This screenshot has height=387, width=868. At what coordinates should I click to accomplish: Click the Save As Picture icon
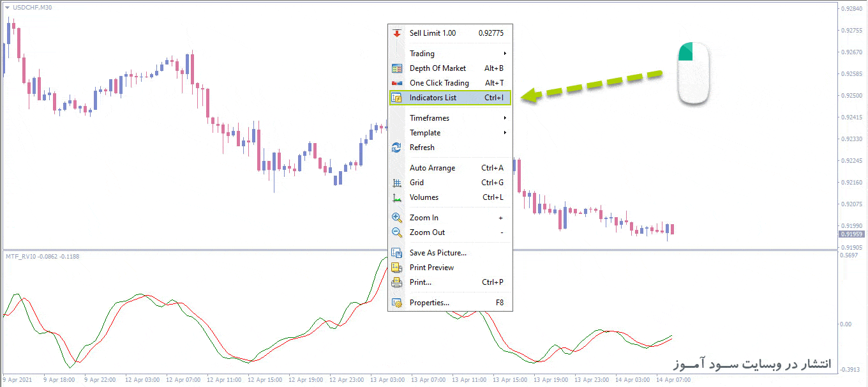point(396,253)
